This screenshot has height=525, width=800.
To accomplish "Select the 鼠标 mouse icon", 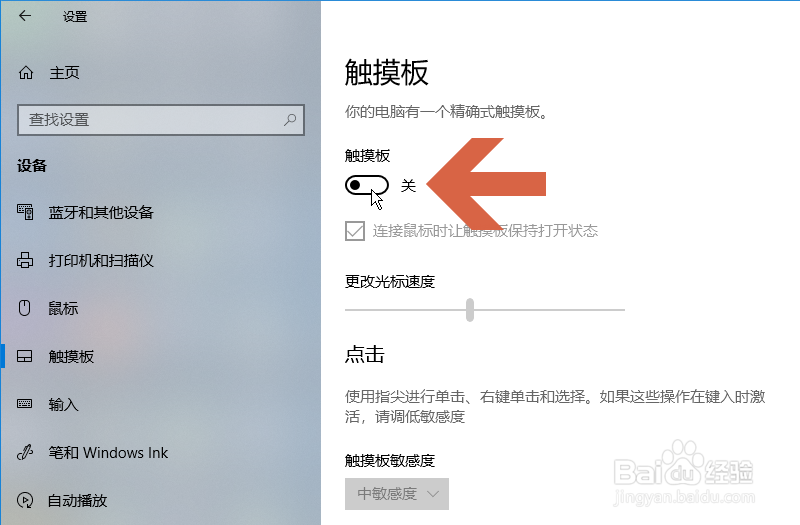I will pos(24,308).
